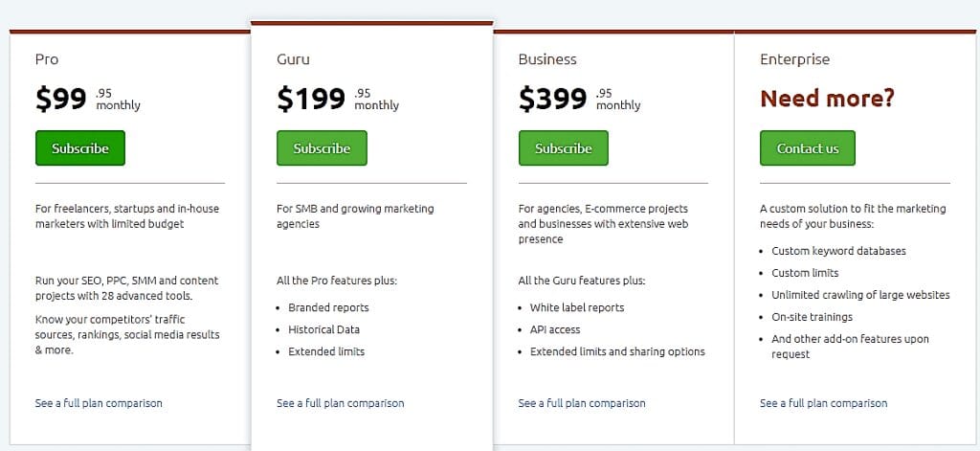980x451 pixels.
Task: Click the Enterprise plan title
Action: coord(794,59)
